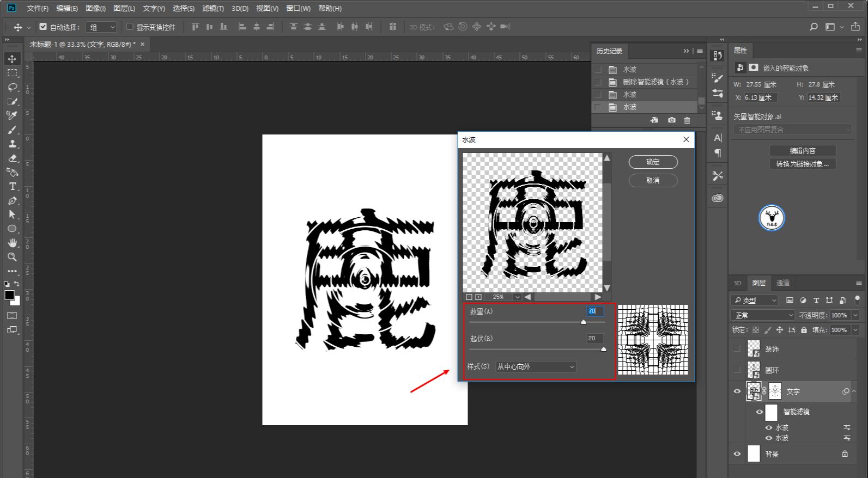Click 转换为链接对象 button
The width and height of the screenshot is (868, 478).
pos(803,164)
